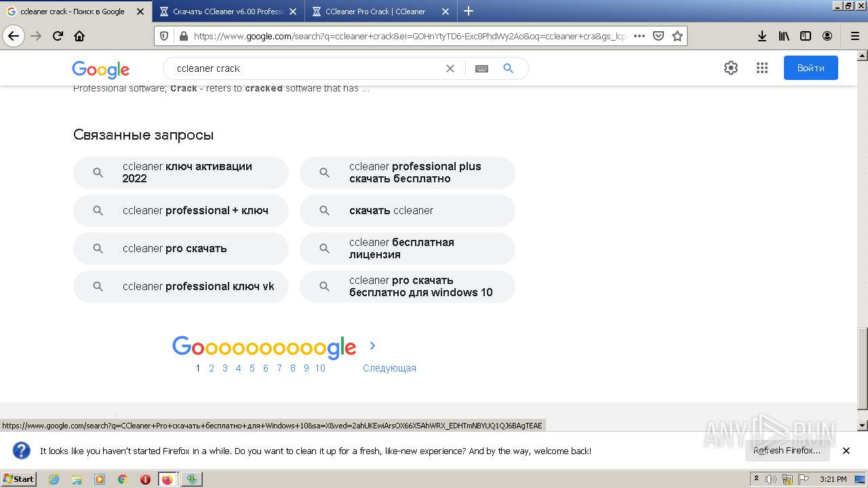Select suggestion ccleaner professional ключ vk
Viewport: 868px width, 488px height.
181,287
